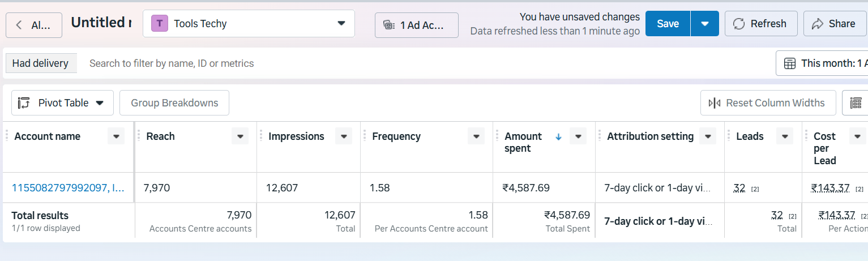Refresh the report data

(760, 24)
